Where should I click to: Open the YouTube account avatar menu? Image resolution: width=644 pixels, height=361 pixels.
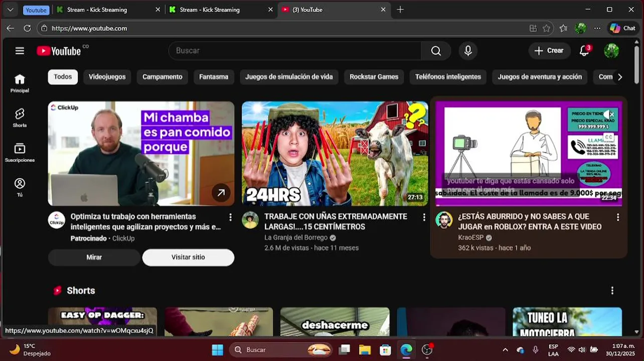pos(611,51)
